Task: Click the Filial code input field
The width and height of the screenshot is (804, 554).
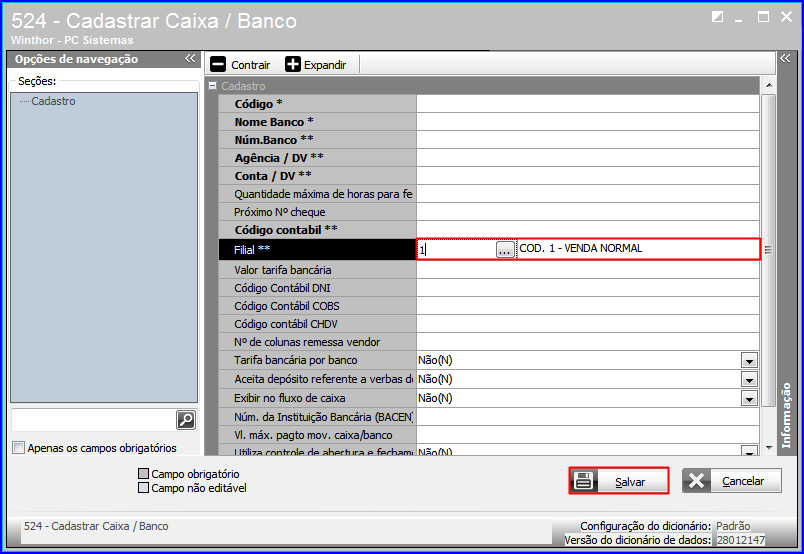Action: [456, 250]
